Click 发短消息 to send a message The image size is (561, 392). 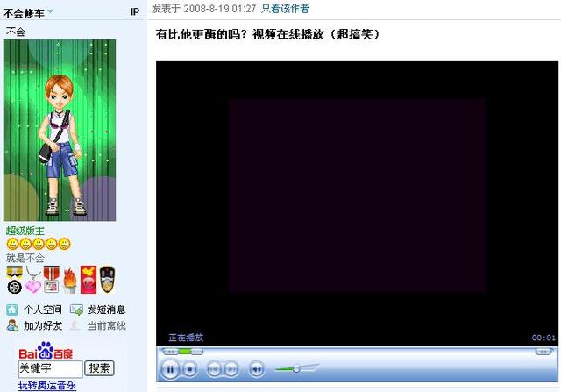click(x=105, y=310)
